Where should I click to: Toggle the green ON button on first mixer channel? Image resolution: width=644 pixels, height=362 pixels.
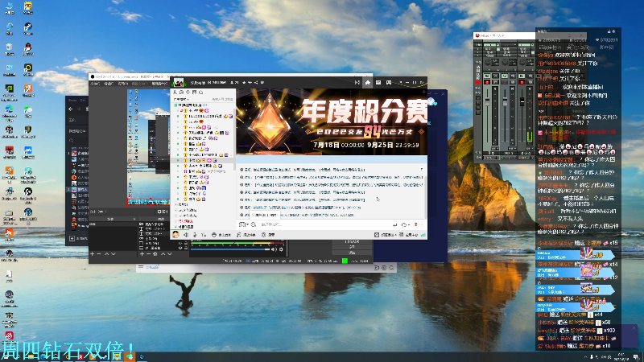tap(487, 76)
